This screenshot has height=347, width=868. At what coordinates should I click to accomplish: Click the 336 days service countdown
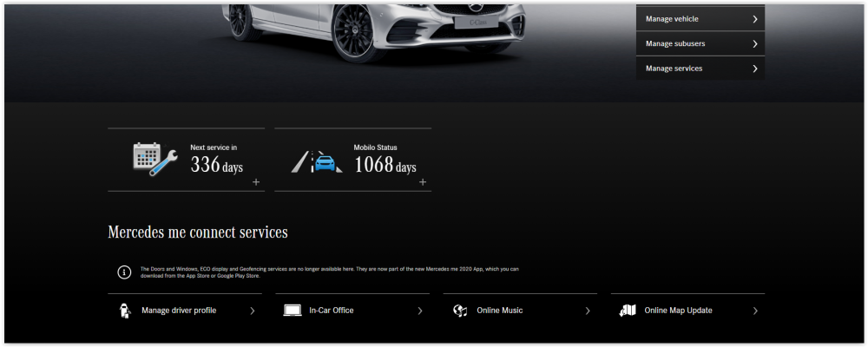pos(217,165)
